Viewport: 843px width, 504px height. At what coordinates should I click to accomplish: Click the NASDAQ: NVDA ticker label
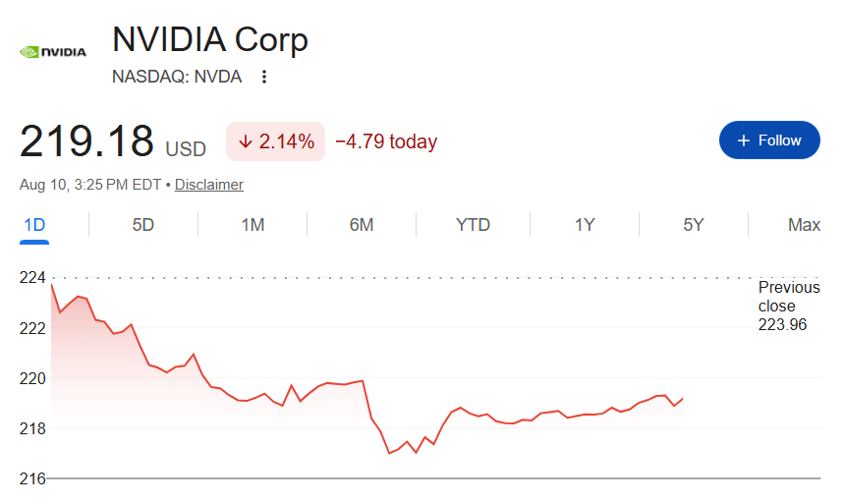[x=176, y=77]
